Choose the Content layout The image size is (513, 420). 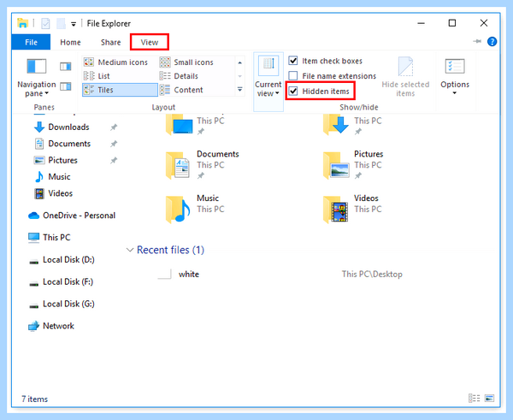(181, 90)
